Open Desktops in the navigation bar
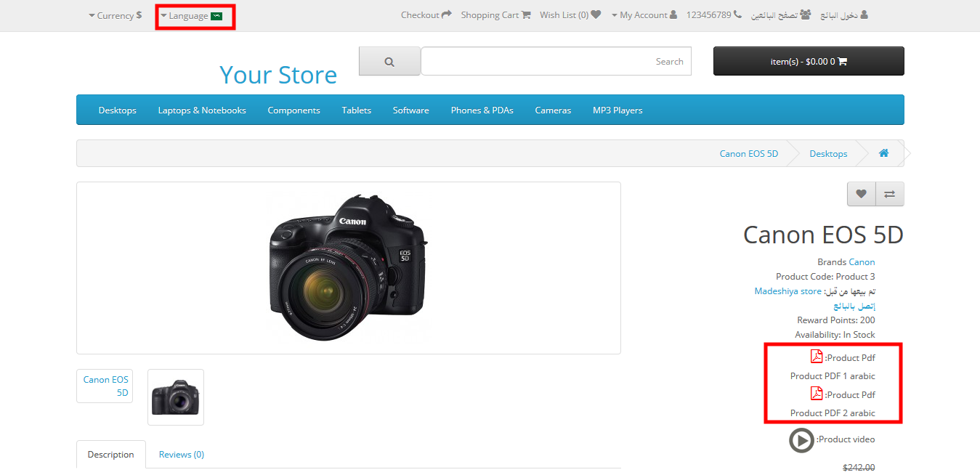 pyautogui.click(x=118, y=110)
